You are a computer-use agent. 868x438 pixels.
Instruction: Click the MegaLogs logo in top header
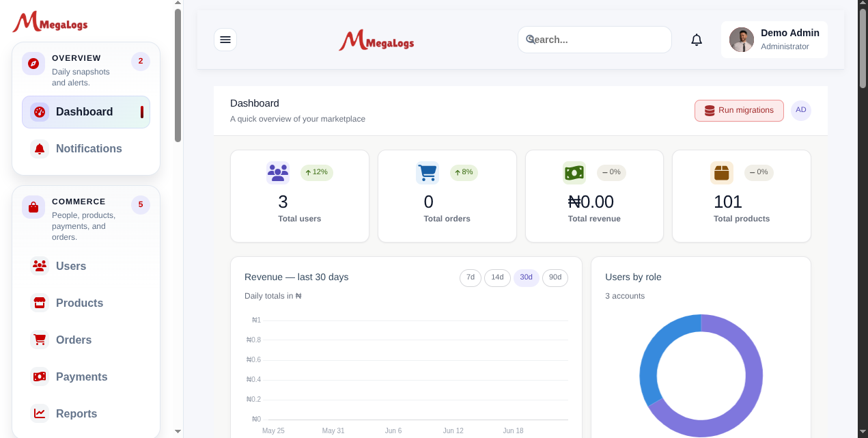point(376,40)
